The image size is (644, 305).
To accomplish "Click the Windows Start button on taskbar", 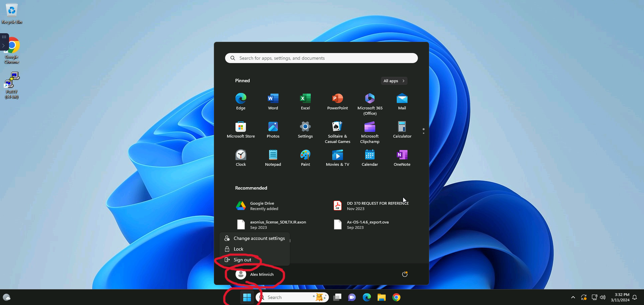I will (x=247, y=297).
